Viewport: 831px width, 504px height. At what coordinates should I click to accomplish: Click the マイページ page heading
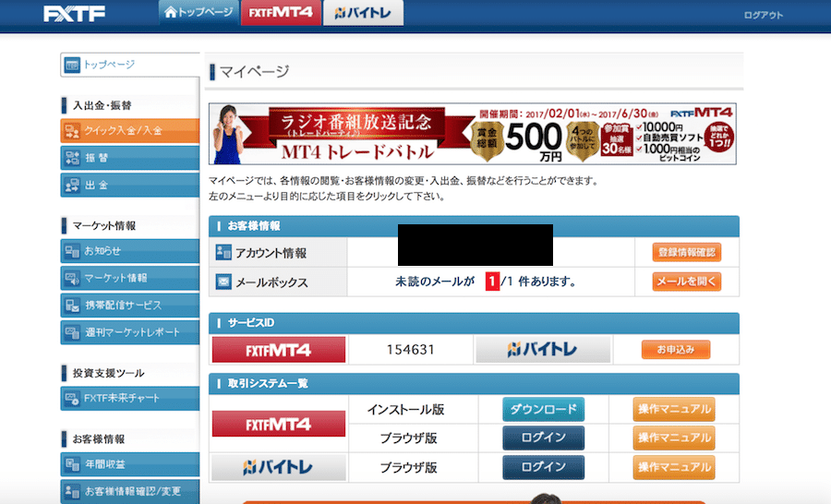click(255, 72)
